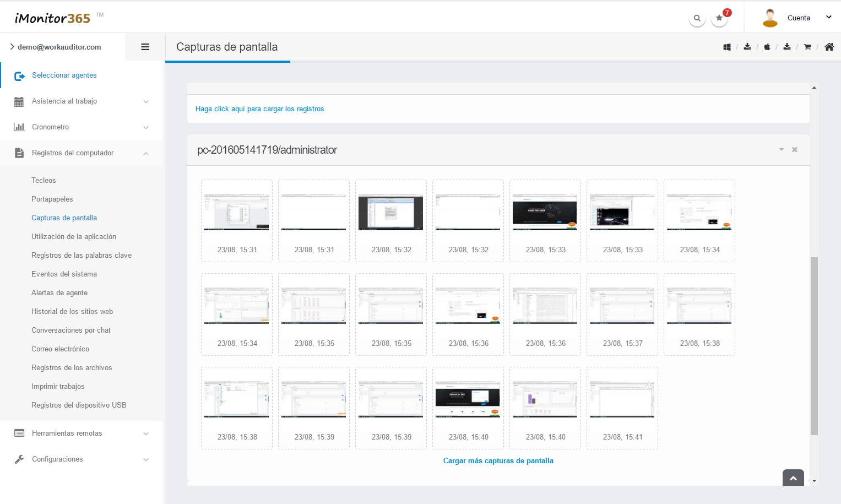Image resolution: width=841 pixels, height=504 pixels.
Task: Select Historial de los sitios web
Action: 72,312
